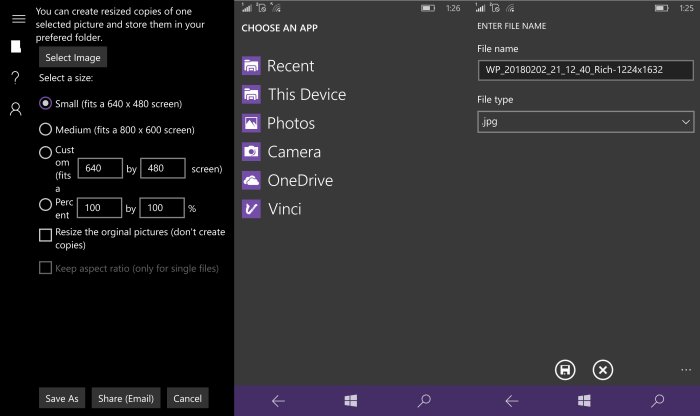Click the Share (Email) button
This screenshot has height=416, width=700.
(x=126, y=398)
